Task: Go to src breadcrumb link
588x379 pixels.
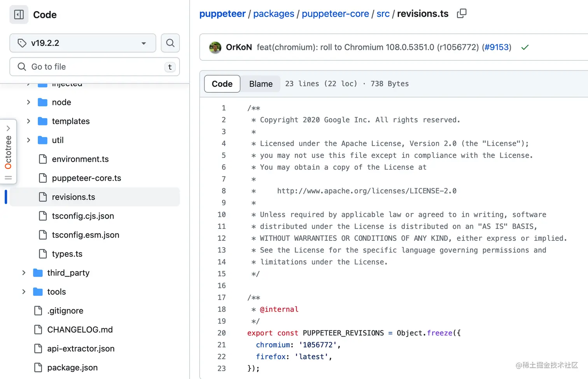Action: (x=383, y=14)
